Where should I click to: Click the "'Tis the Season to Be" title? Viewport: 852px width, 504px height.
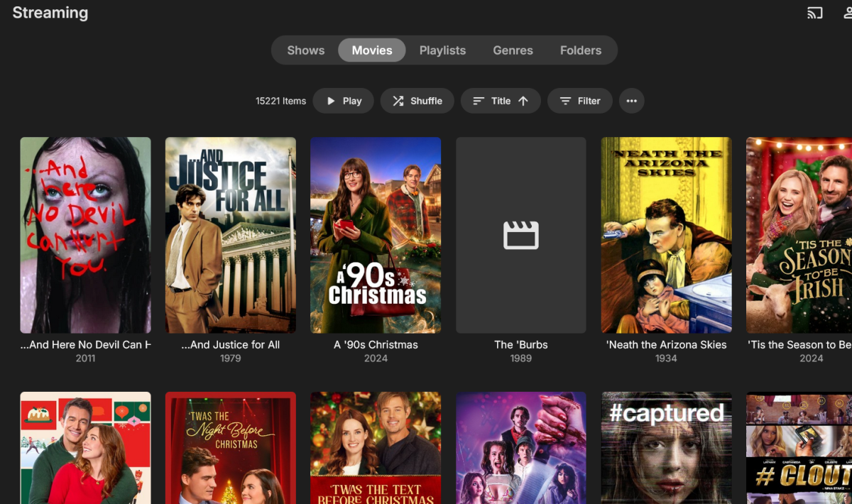(799, 345)
